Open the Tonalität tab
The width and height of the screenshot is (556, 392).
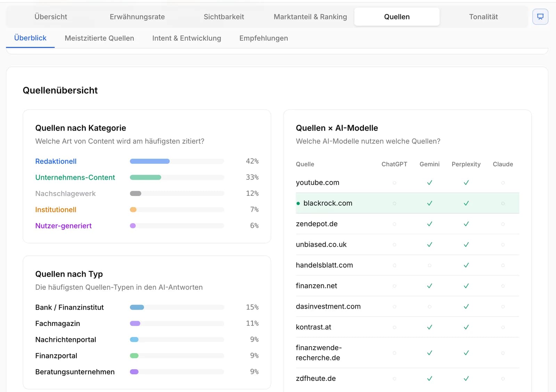[483, 17]
